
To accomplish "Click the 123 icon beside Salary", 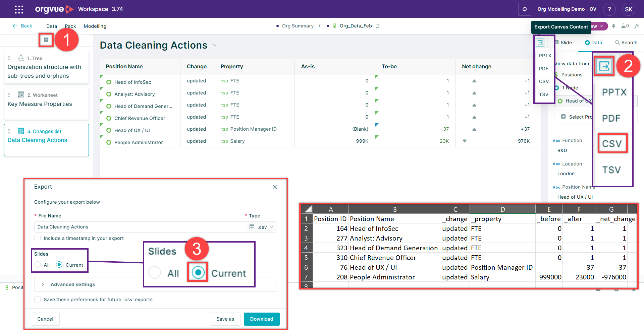I will click(224, 141).
